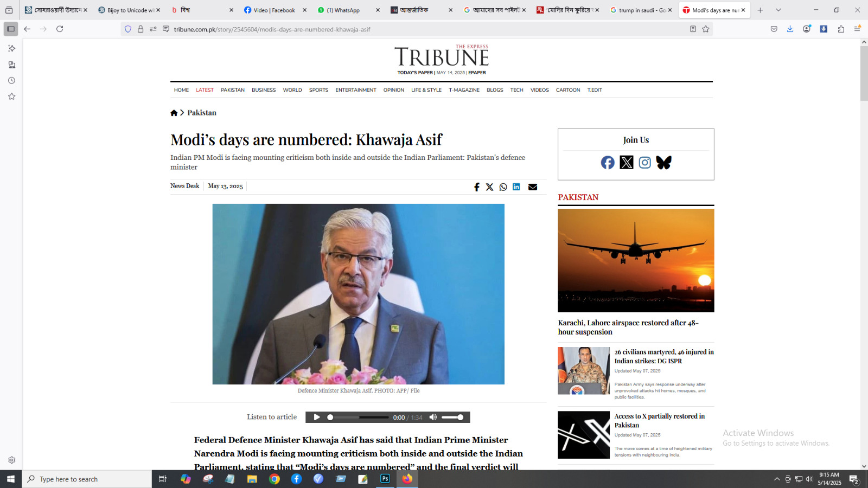Click the Pakistan breadcrumb link
Viewport: 868px width, 488px height.
coord(202,113)
